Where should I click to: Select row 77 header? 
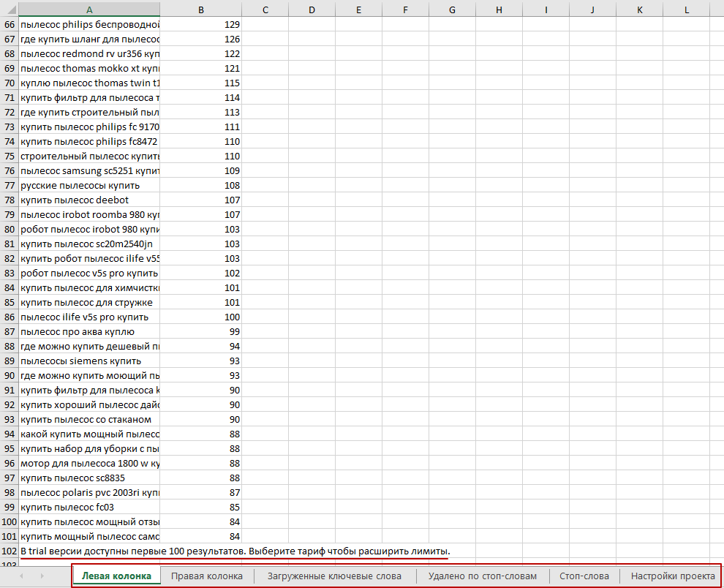(10, 185)
